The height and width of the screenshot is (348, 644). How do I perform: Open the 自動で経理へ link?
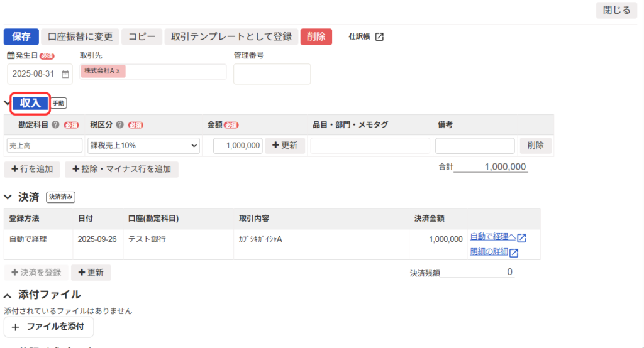click(492, 237)
